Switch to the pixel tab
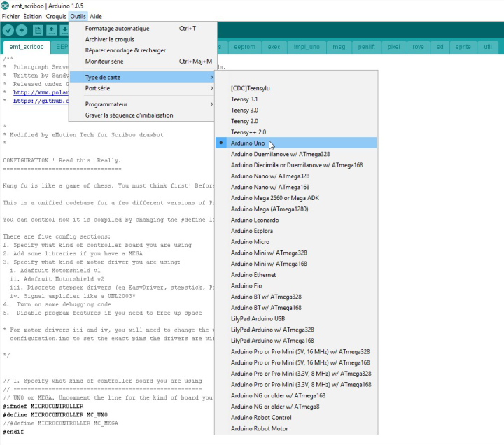The height and width of the screenshot is (445, 504). click(393, 47)
